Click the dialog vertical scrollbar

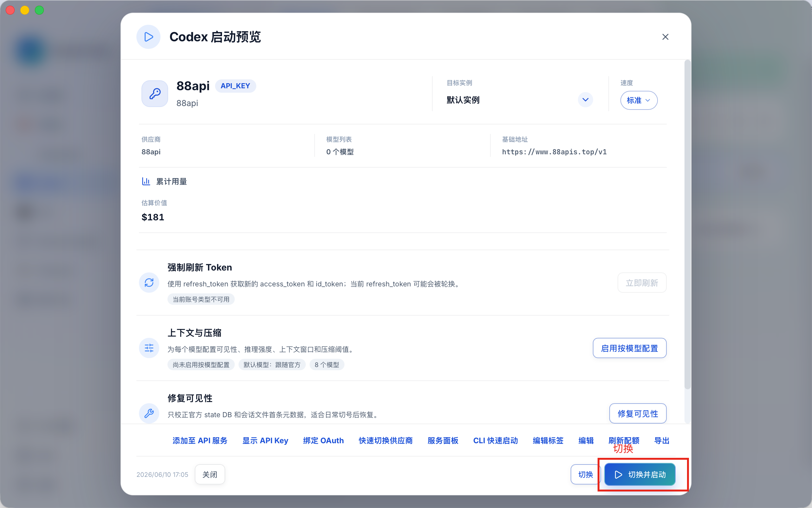click(x=688, y=224)
